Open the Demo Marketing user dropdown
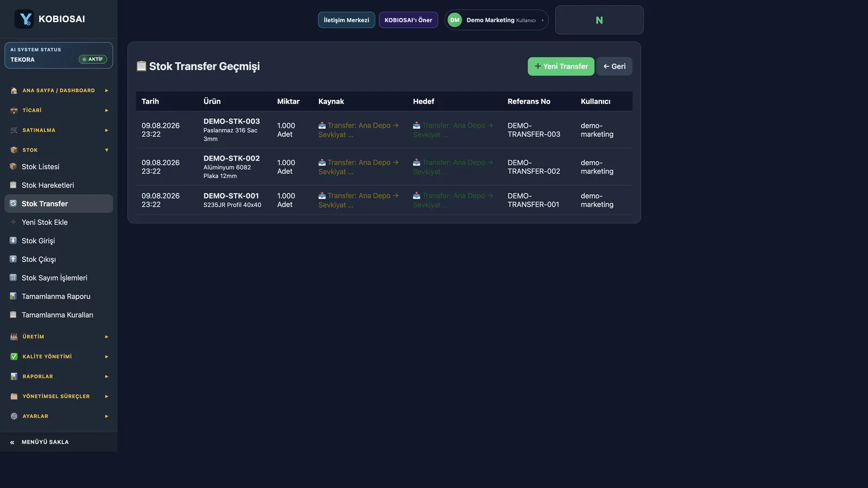Viewport: 868px width, 488px height. point(496,20)
